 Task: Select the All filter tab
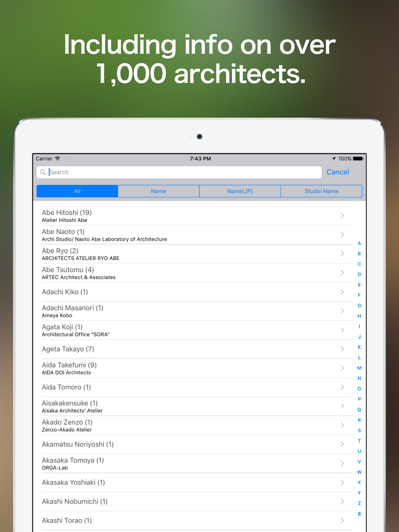[77, 191]
